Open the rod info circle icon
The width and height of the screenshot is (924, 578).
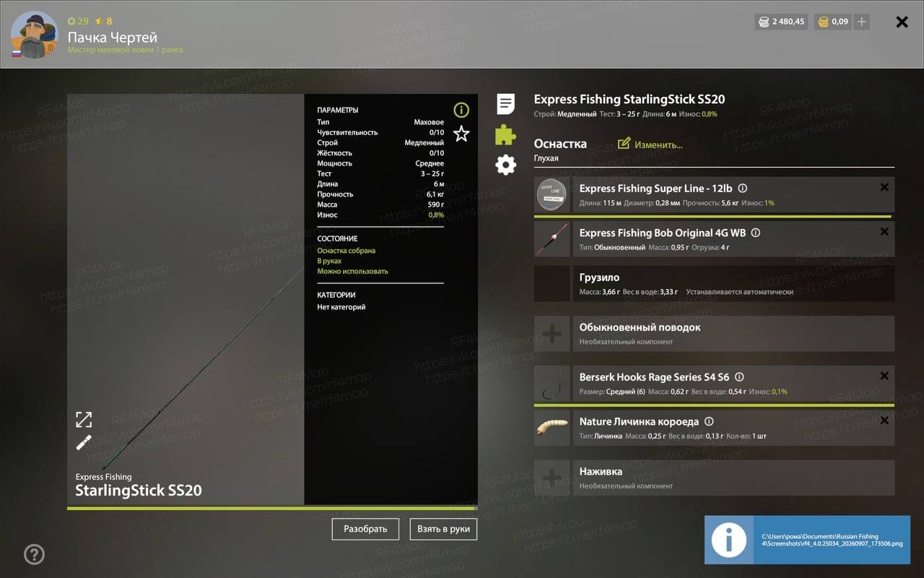461,110
